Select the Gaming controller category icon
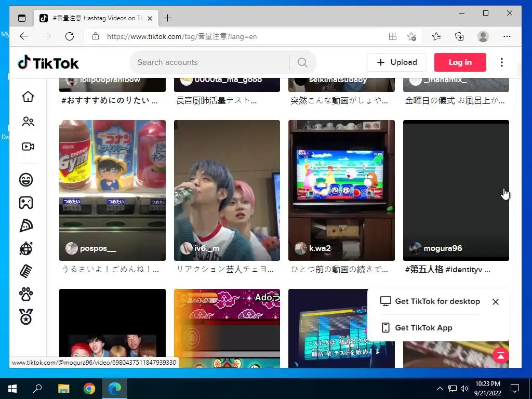Viewport: 532px width, 399px height. (26, 203)
